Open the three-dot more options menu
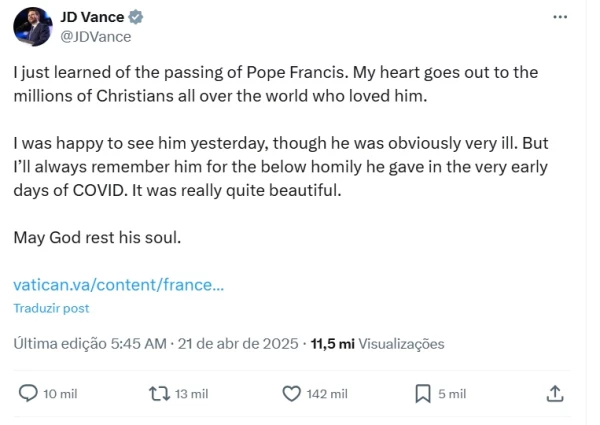Image resolution: width=600 pixels, height=425 pixels. (x=561, y=17)
